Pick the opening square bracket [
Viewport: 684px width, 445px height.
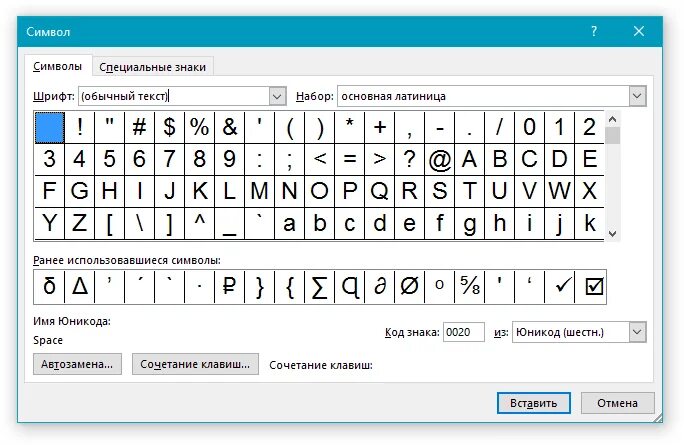tap(109, 223)
